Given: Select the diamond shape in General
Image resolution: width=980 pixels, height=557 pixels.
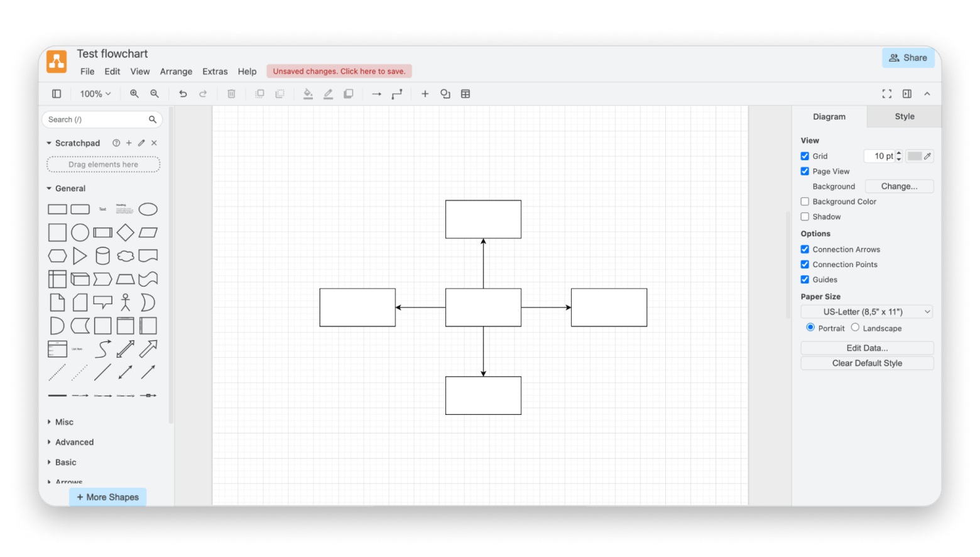Looking at the screenshot, I should (x=126, y=233).
